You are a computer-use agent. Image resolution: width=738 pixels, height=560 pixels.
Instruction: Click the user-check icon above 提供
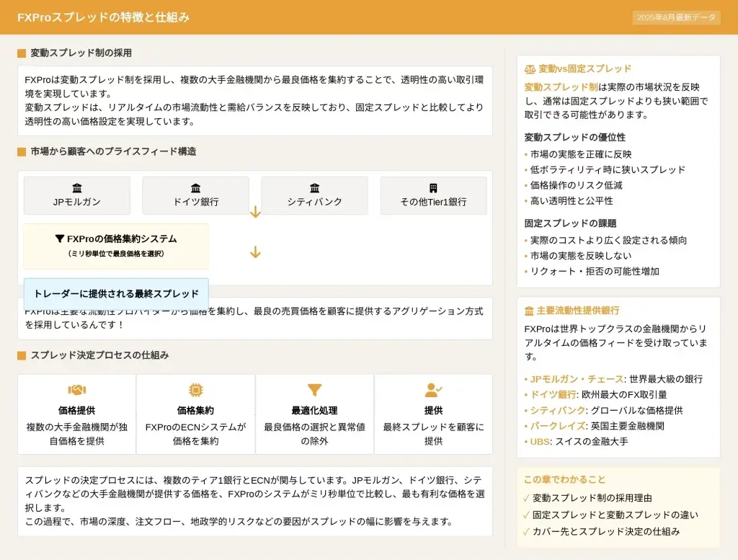coord(433,390)
